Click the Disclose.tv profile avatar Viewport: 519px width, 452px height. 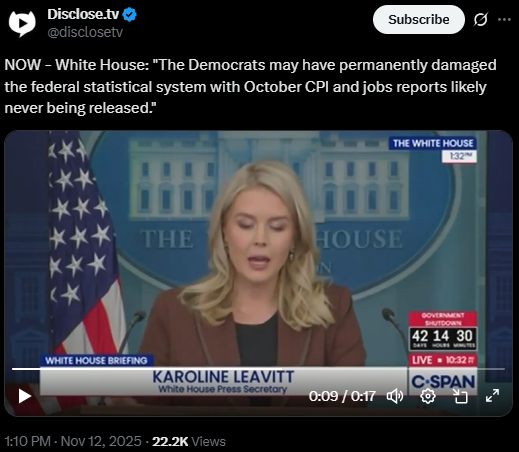click(22, 23)
